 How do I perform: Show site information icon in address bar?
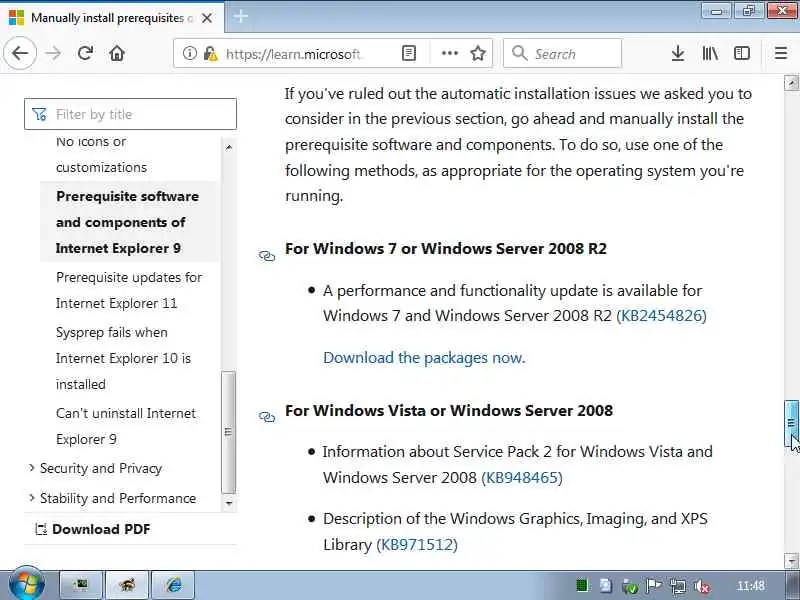pos(190,53)
